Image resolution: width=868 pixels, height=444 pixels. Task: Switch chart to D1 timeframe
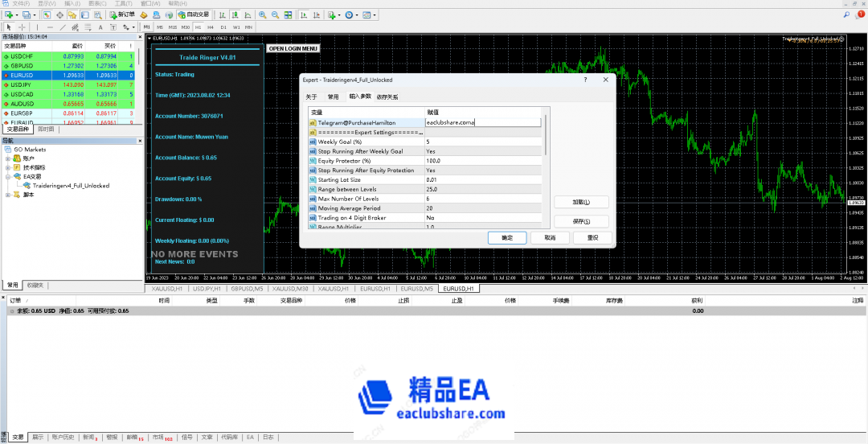pos(223,27)
